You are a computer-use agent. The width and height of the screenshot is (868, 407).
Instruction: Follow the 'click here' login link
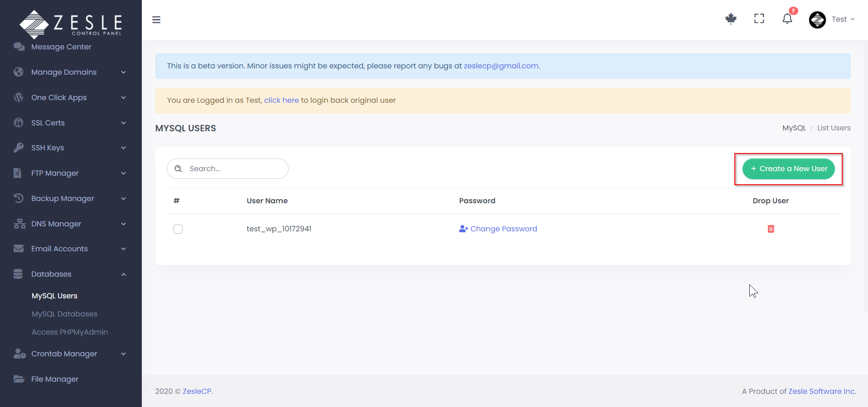coord(281,101)
